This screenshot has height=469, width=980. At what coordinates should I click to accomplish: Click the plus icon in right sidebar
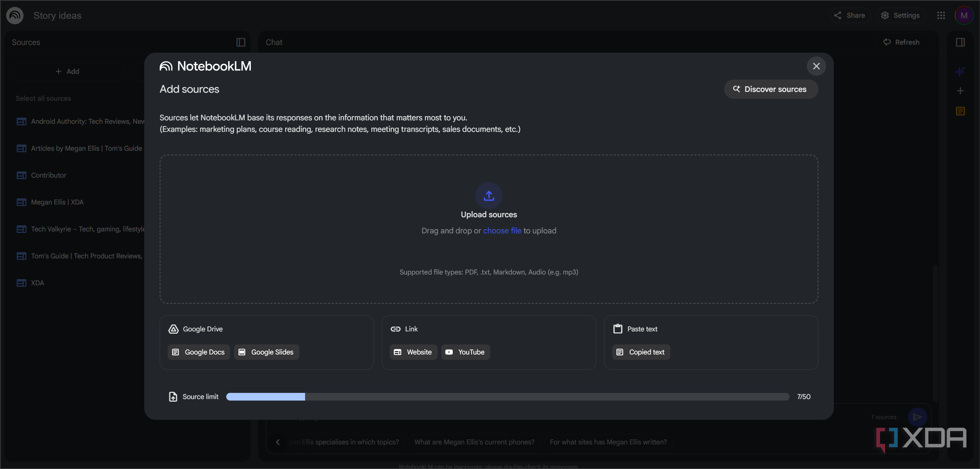tap(960, 91)
